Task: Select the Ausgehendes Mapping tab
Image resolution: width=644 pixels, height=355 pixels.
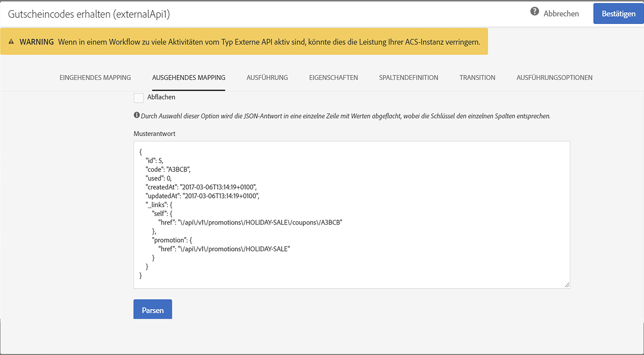Action: (188, 78)
